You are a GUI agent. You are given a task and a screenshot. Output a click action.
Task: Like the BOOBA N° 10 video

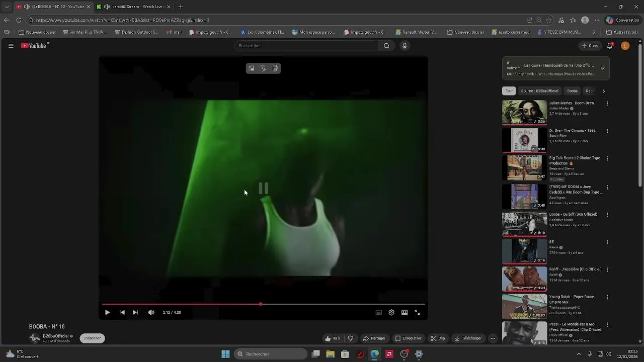[x=333, y=338]
